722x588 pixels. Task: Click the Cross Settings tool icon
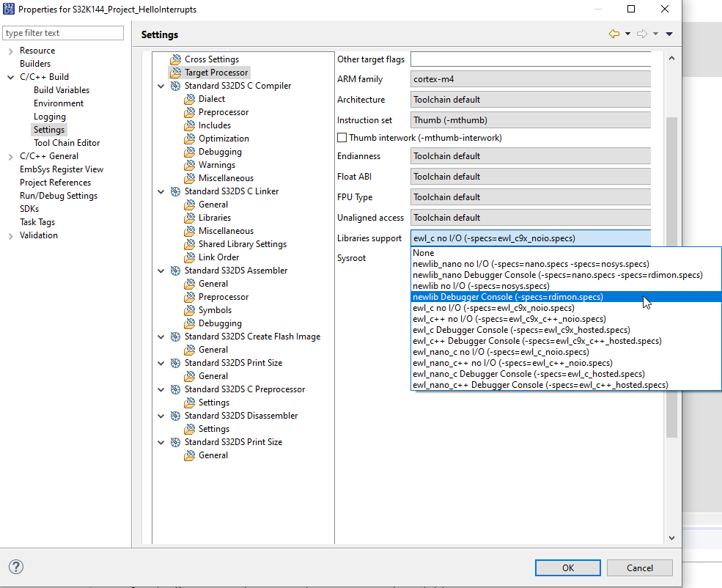(x=175, y=59)
